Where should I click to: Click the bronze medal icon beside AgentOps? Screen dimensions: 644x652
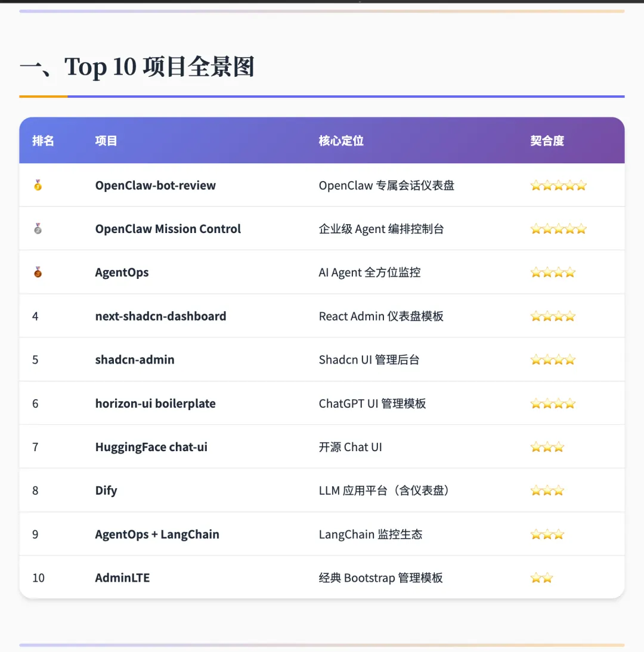38,272
